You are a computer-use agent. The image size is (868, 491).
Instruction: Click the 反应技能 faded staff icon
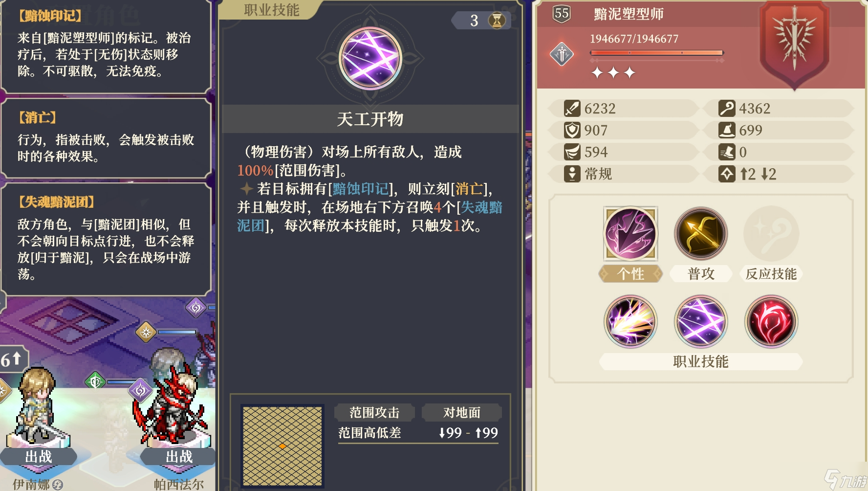click(x=771, y=233)
